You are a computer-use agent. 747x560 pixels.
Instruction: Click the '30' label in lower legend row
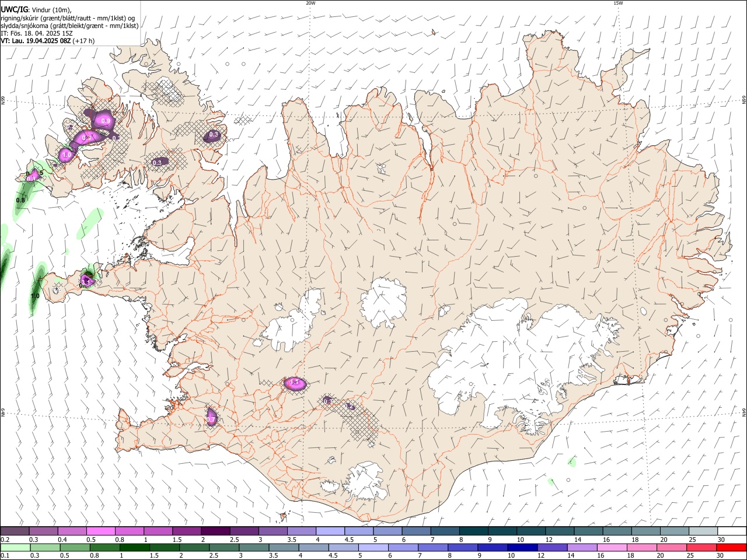721,556
